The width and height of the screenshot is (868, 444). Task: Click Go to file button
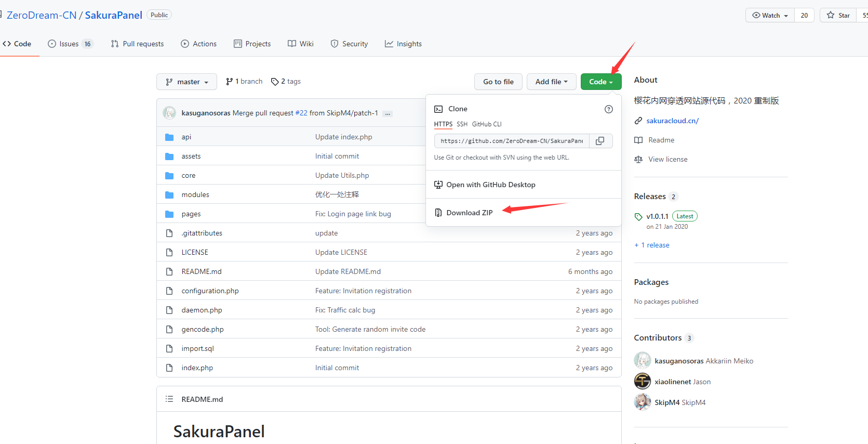click(498, 82)
